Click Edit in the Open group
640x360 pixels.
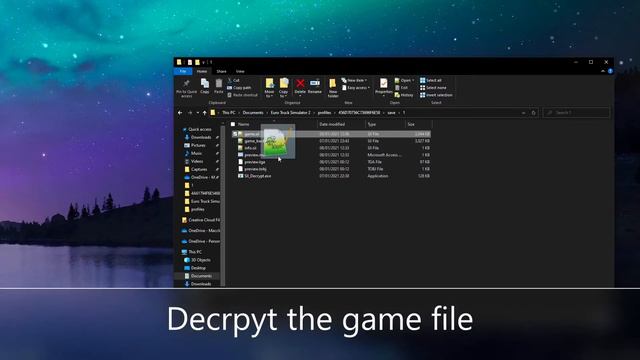pos(401,88)
